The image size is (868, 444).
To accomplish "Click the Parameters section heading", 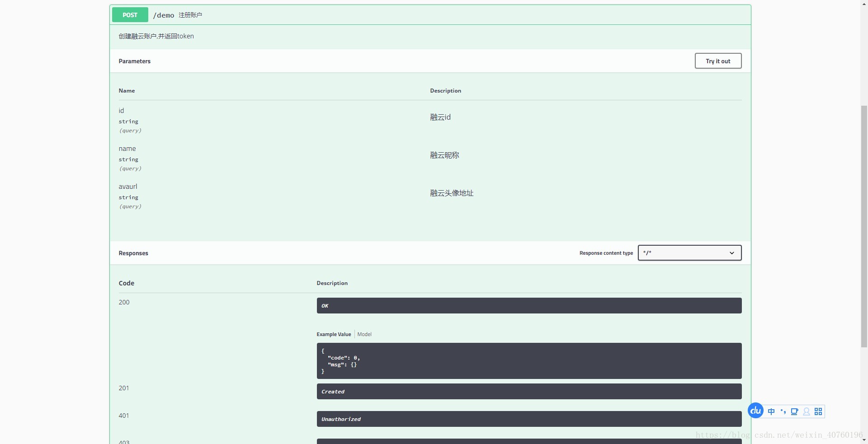I will tap(134, 61).
